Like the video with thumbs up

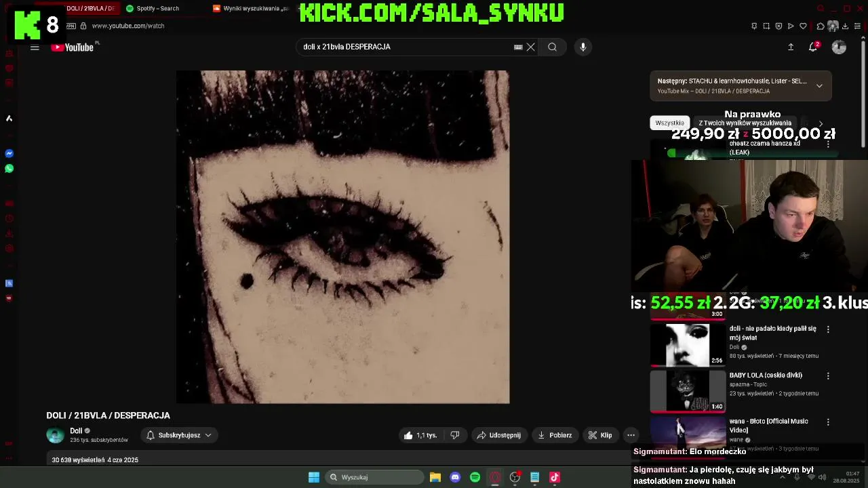(420, 435)
